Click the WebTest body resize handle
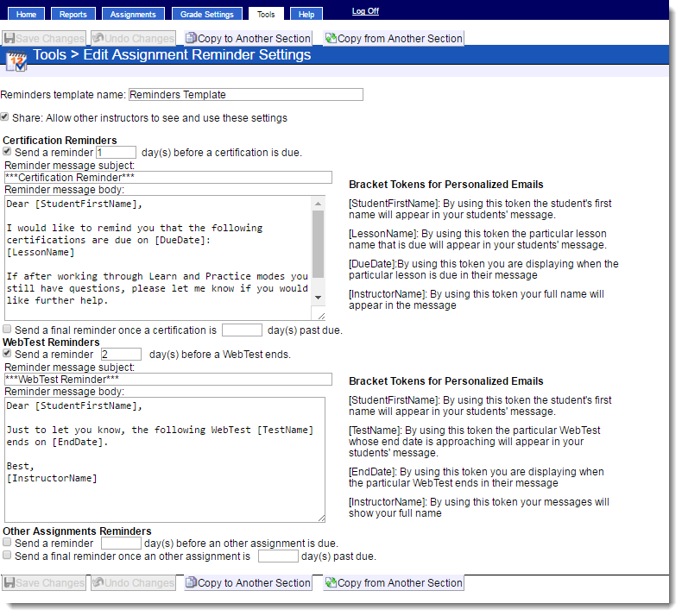 (321, 518)
